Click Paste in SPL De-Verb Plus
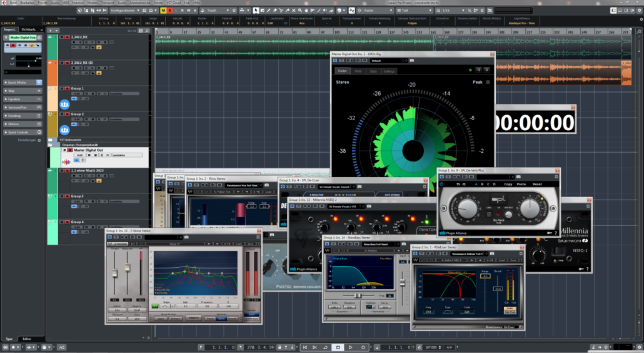This screenshot has height=353, width=644. 521,184
